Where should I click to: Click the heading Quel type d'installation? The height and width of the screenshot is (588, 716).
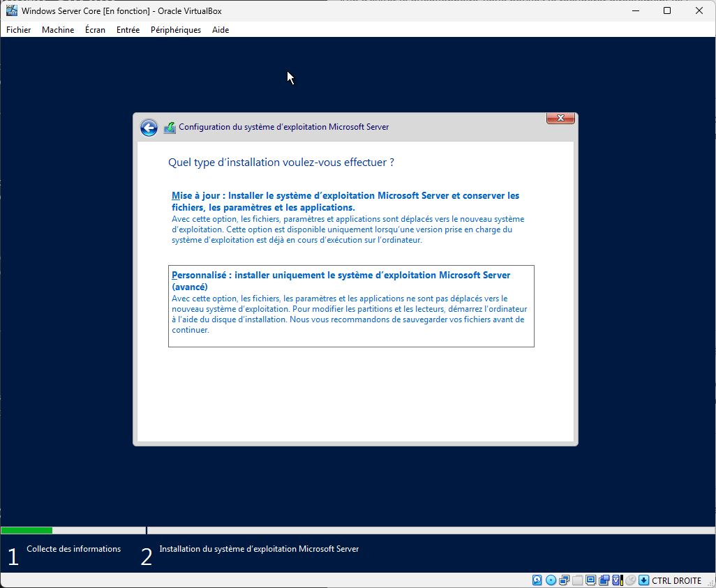point(281,162)
